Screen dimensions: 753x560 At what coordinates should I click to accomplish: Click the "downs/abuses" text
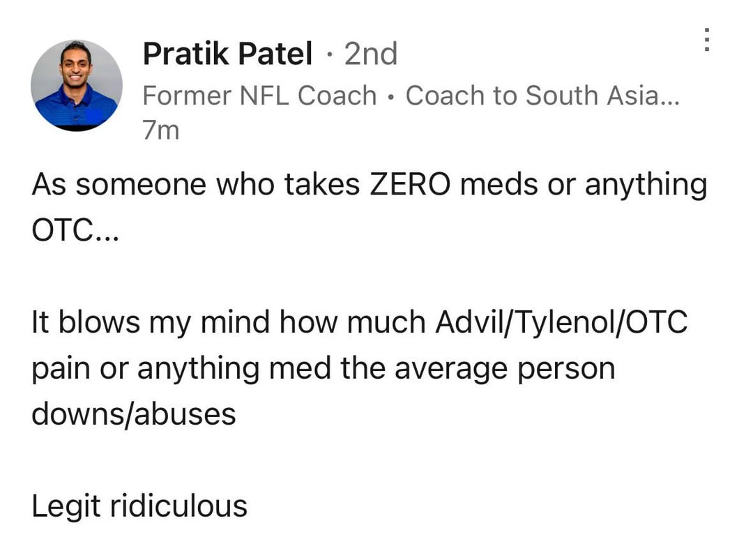(134, 414)
